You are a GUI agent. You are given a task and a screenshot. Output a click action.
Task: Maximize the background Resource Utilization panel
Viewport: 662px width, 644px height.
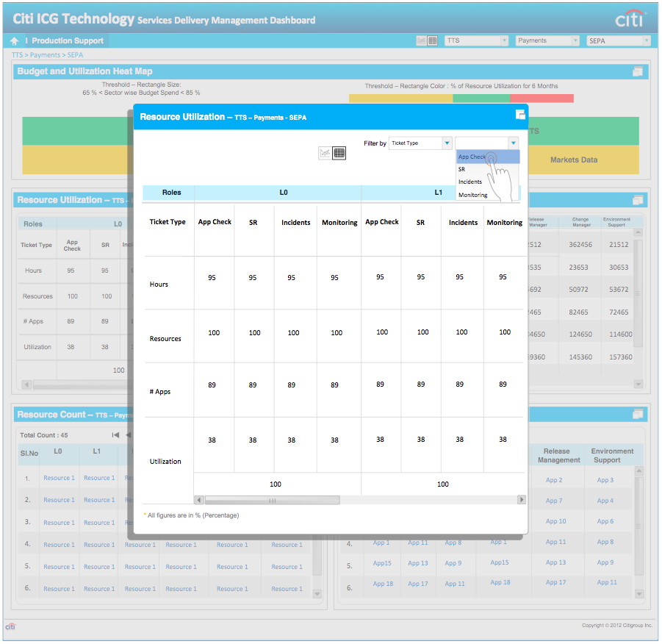point(638,200)
